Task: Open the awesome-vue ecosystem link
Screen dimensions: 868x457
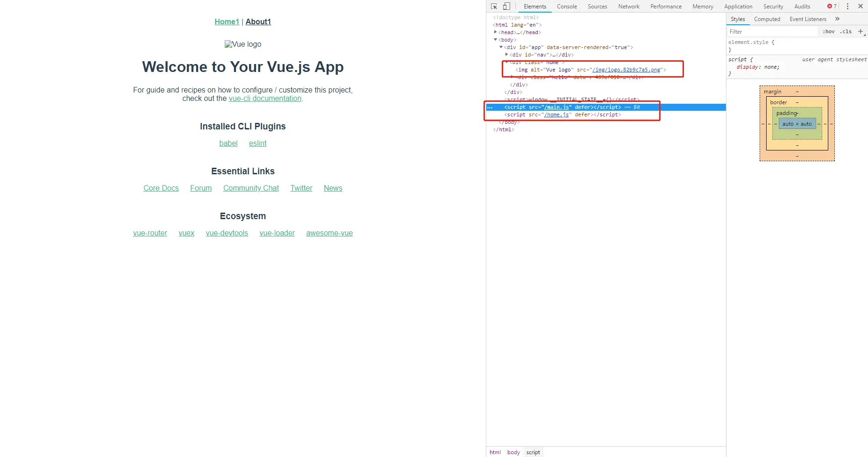Action: 329,233
